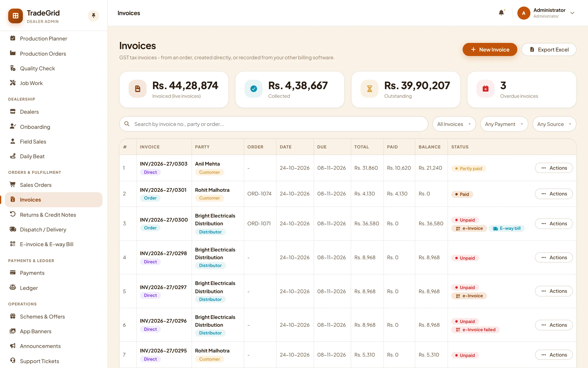588x368 pixels.
Task: Click the Schemes & Offers gift icon
Action: pos(13,316)
